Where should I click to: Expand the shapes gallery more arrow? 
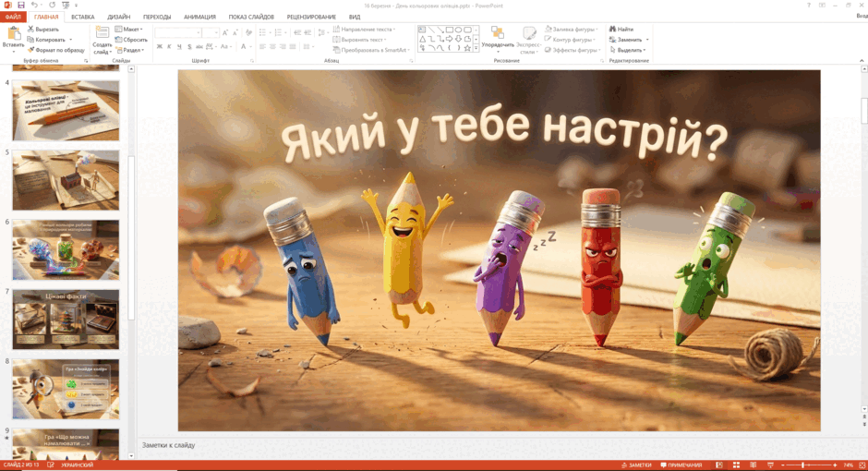click(x=476, y=49)
